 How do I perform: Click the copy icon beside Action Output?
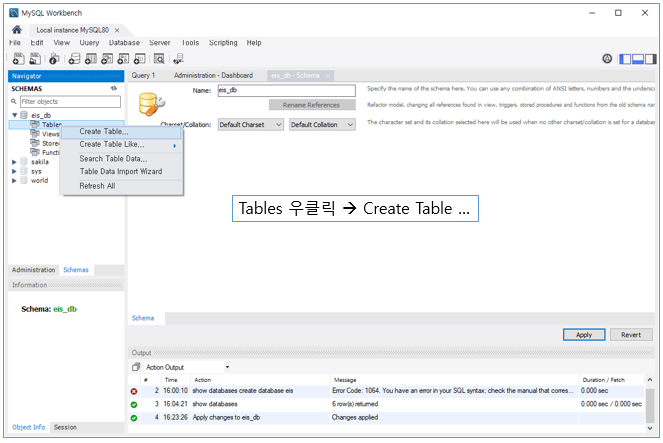136,367
